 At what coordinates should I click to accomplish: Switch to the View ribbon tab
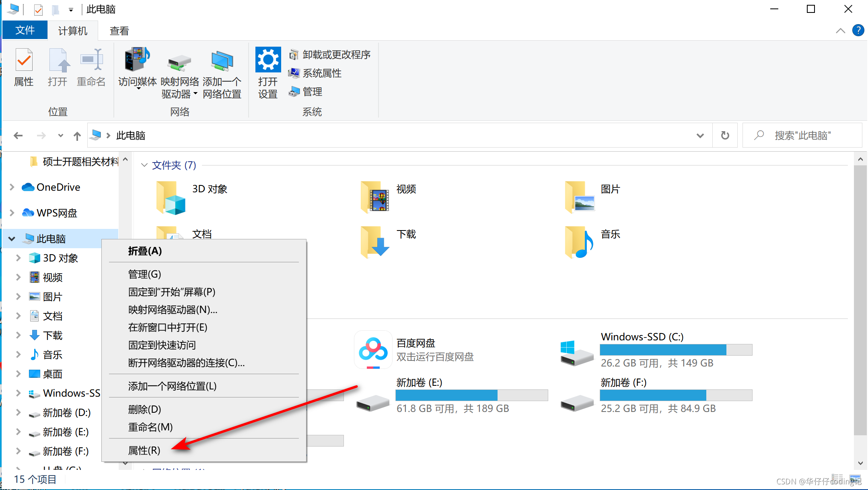point(119,31)
